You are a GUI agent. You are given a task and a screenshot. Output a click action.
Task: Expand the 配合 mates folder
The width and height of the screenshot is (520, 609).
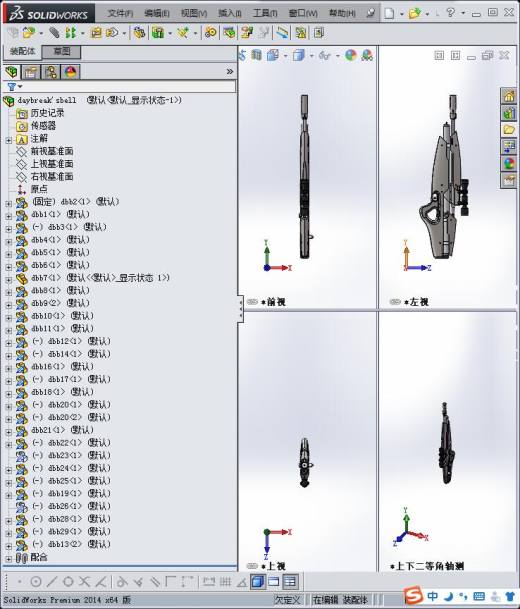pyautogui.click(x=9, y=559)
